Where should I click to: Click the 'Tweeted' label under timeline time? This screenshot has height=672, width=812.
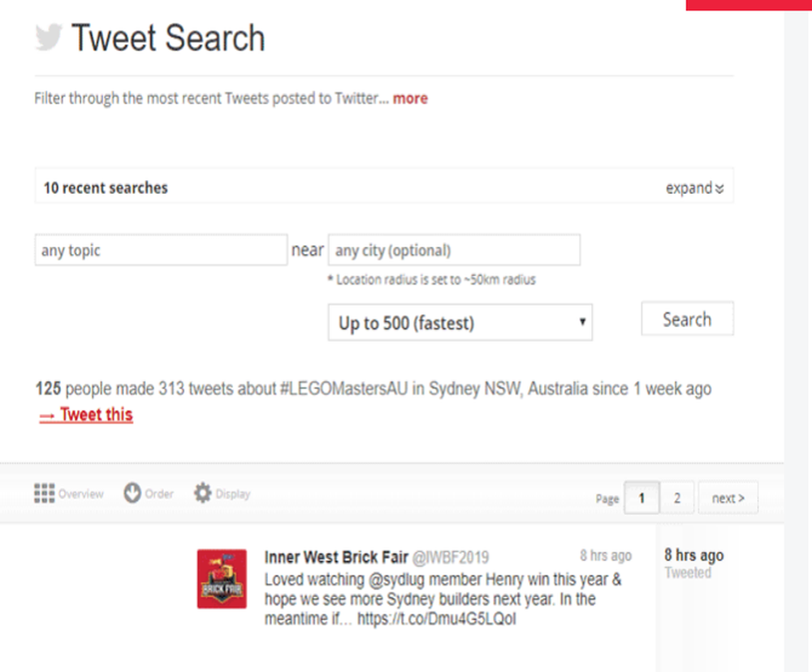[x=688, y=573]
